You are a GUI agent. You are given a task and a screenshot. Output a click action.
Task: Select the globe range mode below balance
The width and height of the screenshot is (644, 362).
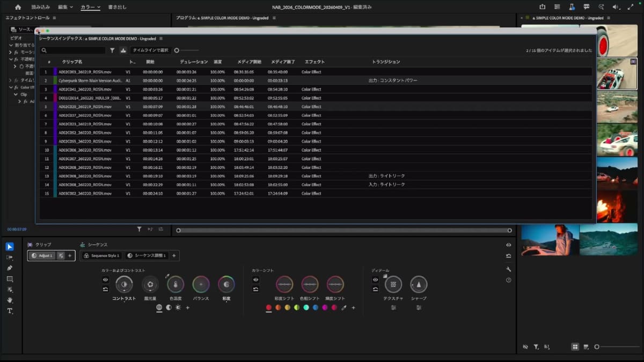(159, 308)
